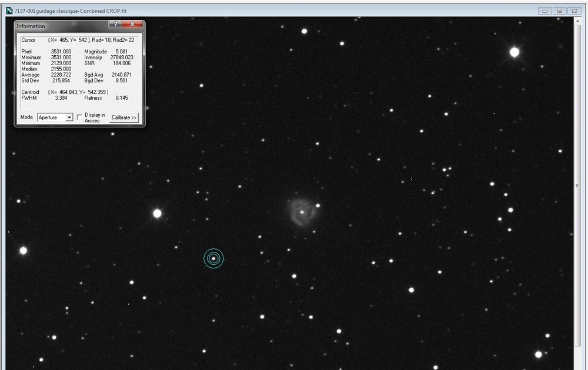588x370 pixels.
Task: Click the Minimum value 2129.000
Action: pyautogui.click(x=61, y=63)
